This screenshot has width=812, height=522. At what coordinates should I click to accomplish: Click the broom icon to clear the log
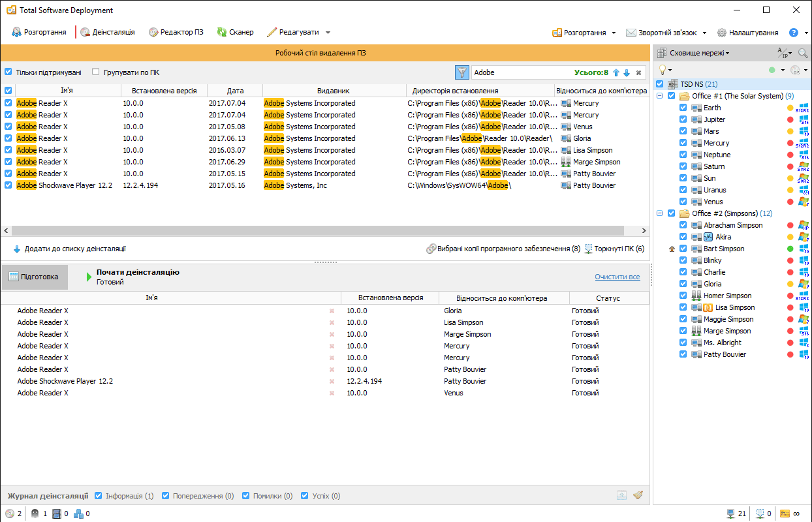[638, 496]
